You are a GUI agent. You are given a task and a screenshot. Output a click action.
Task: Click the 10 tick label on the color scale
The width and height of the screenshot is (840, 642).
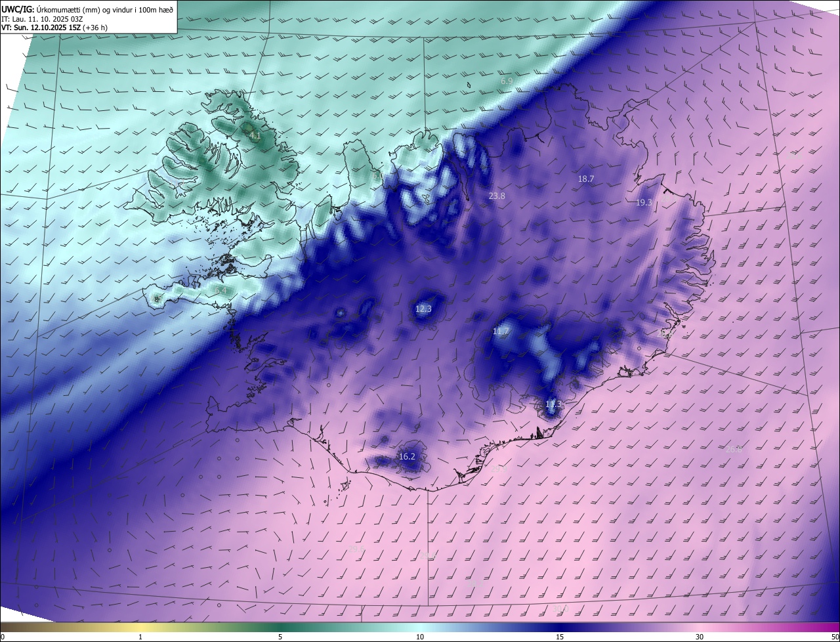pyautogui.click(x=420, y=637)
